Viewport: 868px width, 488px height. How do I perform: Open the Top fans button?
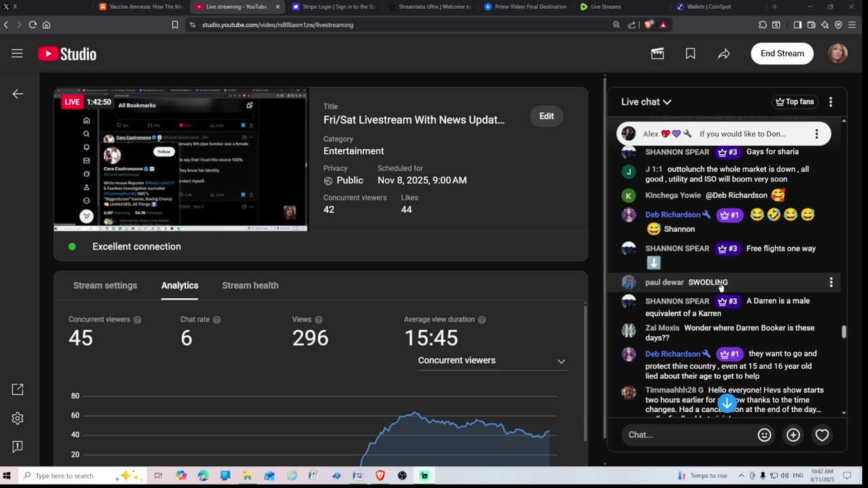(x=794, y=102)
